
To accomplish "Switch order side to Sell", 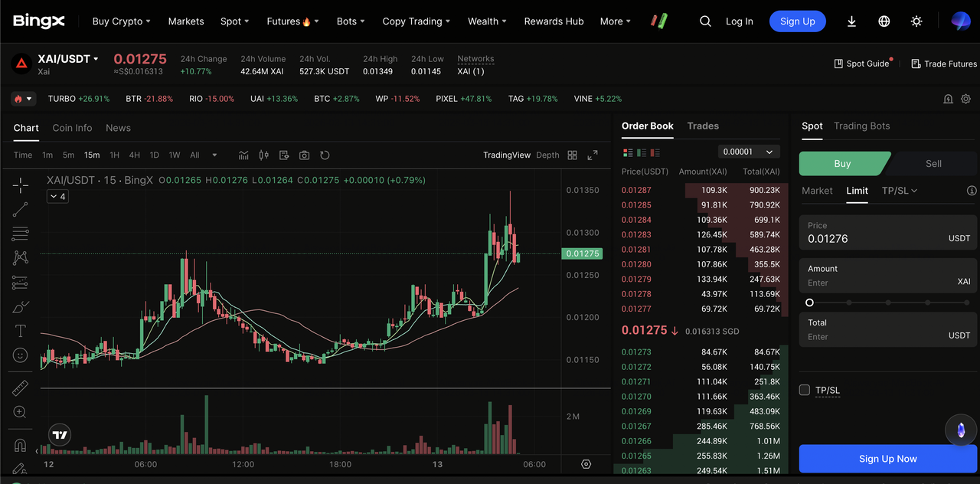I will (x=933, y=164).
